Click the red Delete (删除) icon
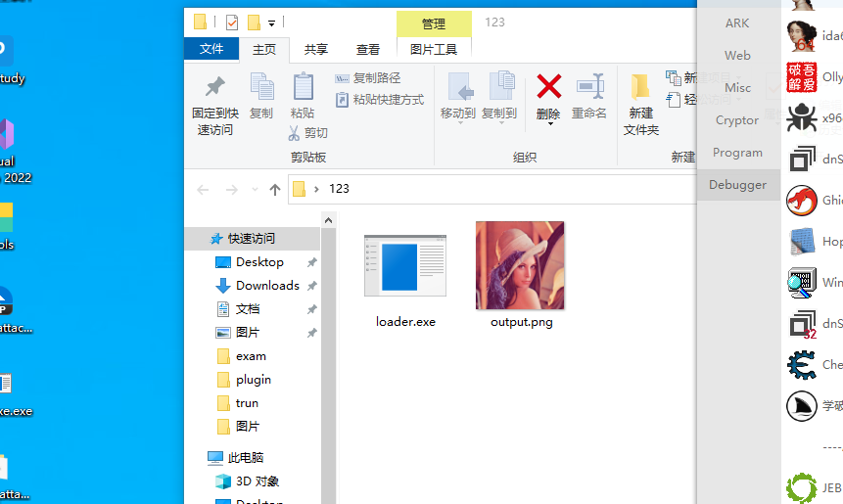843x504 pixels. pyautogui.click(x=549, y=86)
